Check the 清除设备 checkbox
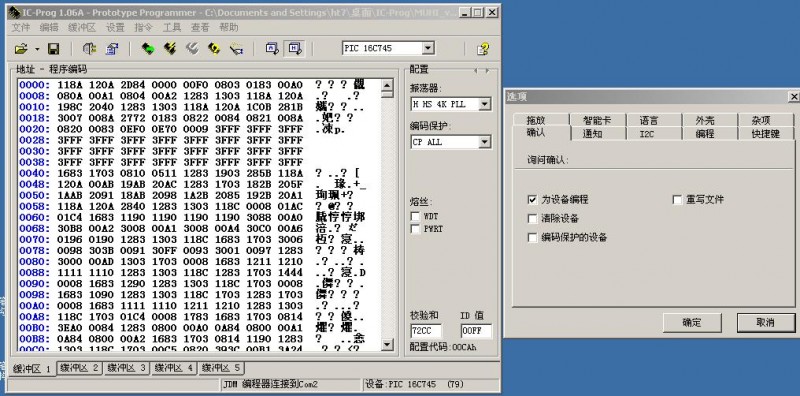Viewport: 800px width, 396px height. [x=533, y=219]
